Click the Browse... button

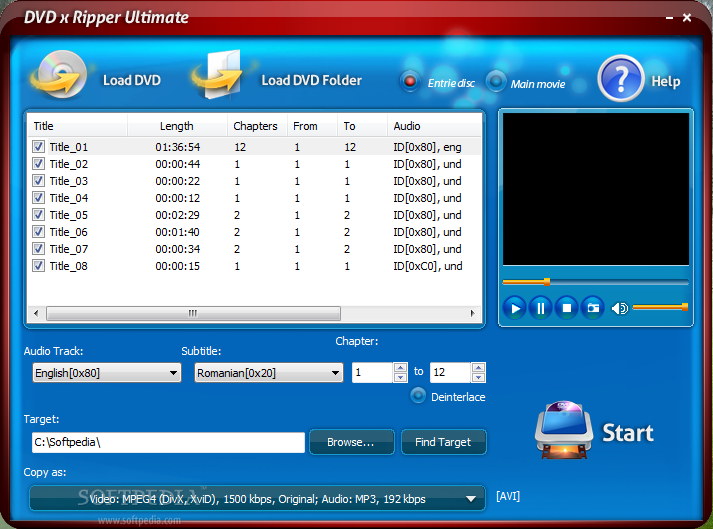click(x=351, y=442)
